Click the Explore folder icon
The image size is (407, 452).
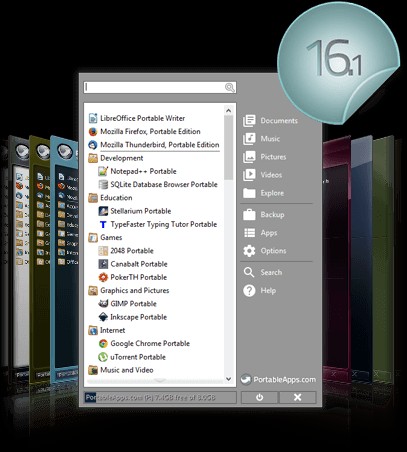249,193
